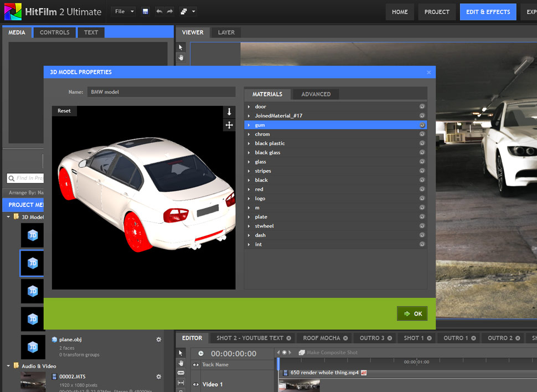Viewport: 537px width, 392px height.
Task: Select the timeline slice tool
Action: point(181,373)
